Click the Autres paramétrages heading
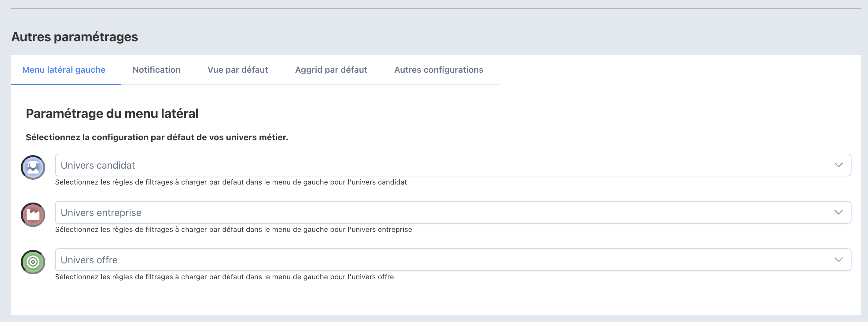The image size is (868, 322). point(75,37)
